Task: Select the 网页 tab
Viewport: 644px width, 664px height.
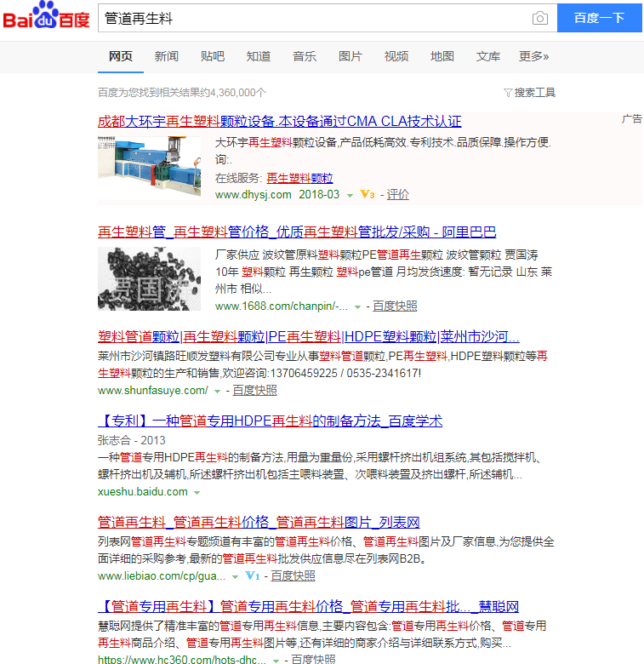Action: tap(121, 56)
